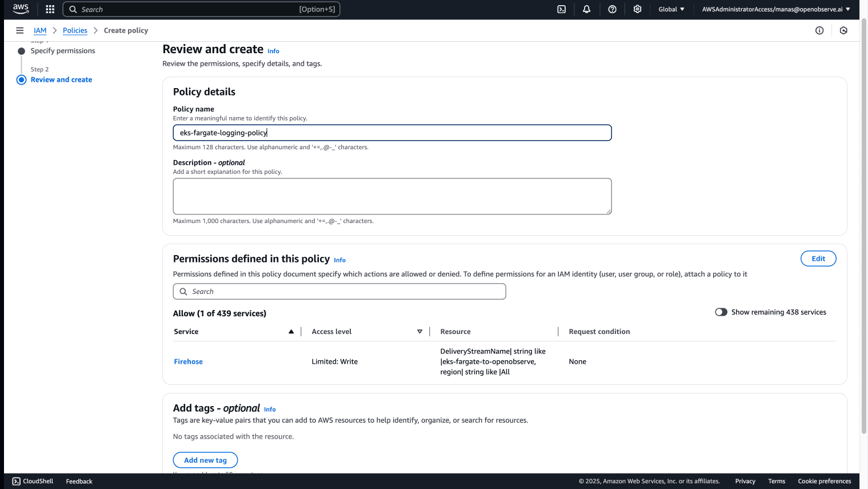Open the Access level column filter arrow

click(x=419, y=332)
